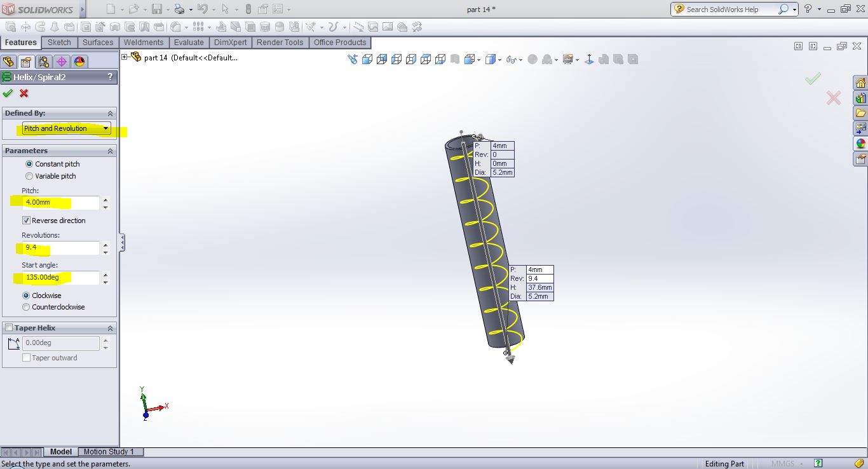Click the Previous View icon in view toolbar

[x=353, y=59]
